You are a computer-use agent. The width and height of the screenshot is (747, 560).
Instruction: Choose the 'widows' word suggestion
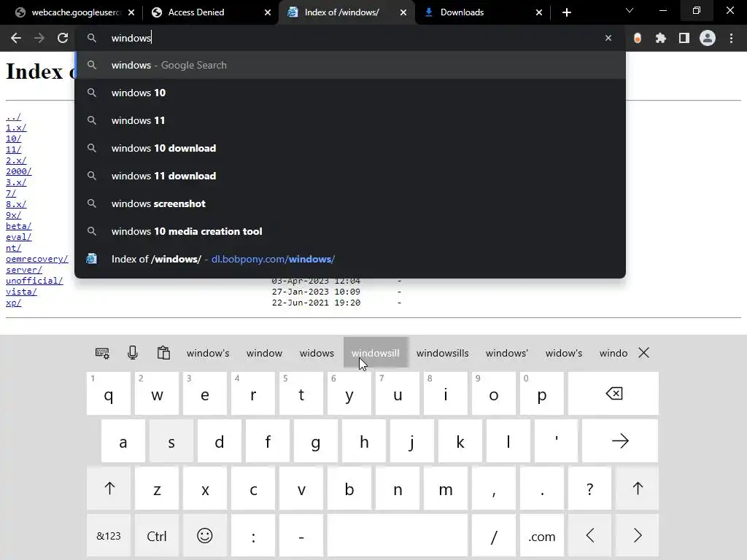(x=317, y=354)
